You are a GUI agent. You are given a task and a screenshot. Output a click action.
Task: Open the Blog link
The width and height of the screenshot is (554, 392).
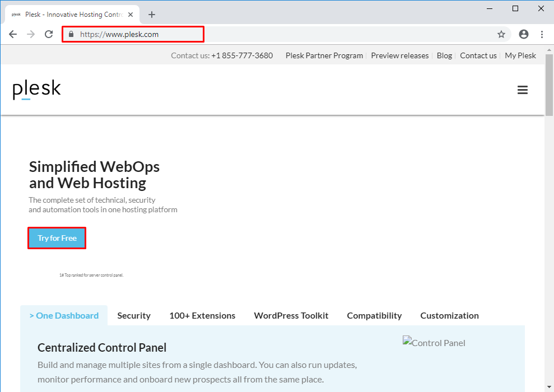[x=444, y=55]
